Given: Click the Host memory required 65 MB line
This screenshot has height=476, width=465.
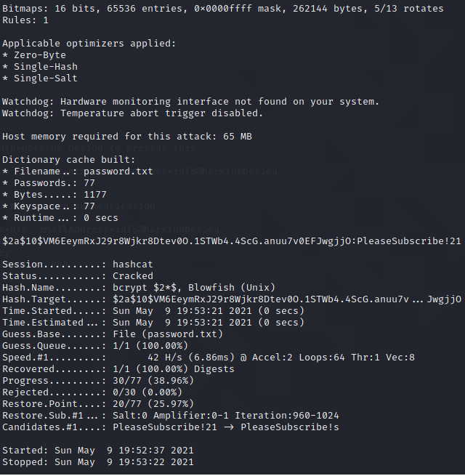Looking at the screenshot, I should coord(127,137).
